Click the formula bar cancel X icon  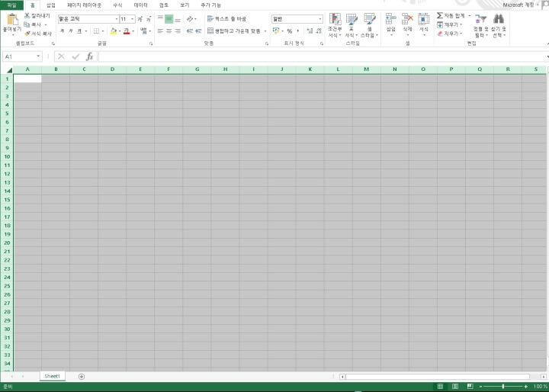click(x=61, y=56)
